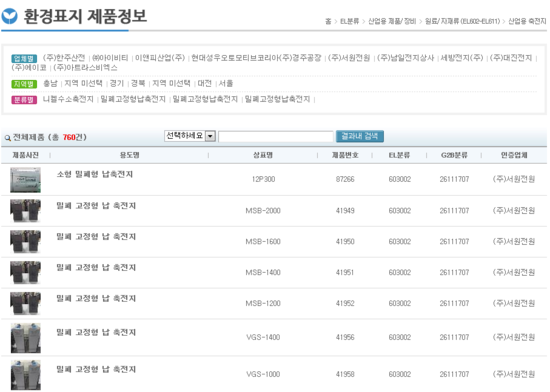This screenshot has height=392, width=550.
Task: Filter by company (주)한주산전
Action: click(x=64, y=58)
